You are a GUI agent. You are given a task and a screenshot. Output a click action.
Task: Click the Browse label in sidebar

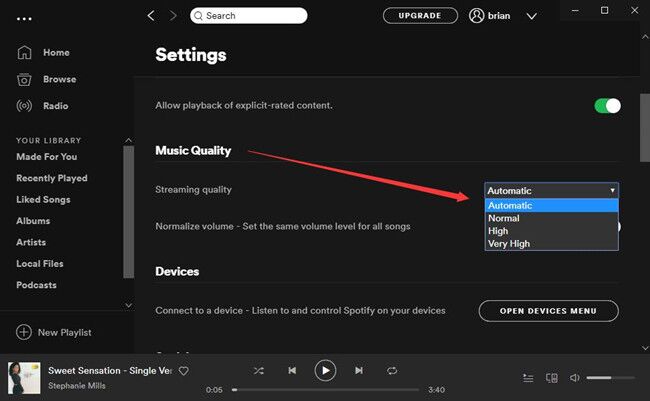60,79
